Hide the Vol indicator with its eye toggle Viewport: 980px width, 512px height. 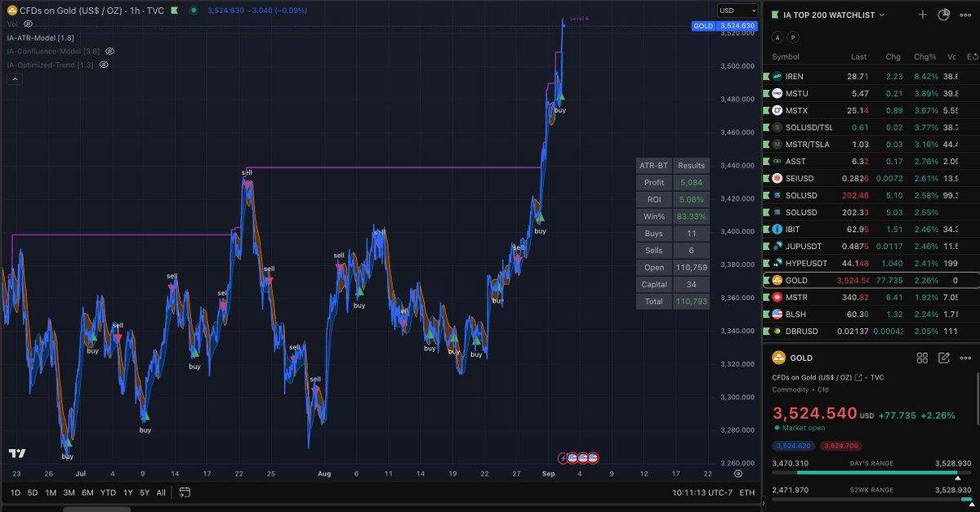click(x=29, y=24)
